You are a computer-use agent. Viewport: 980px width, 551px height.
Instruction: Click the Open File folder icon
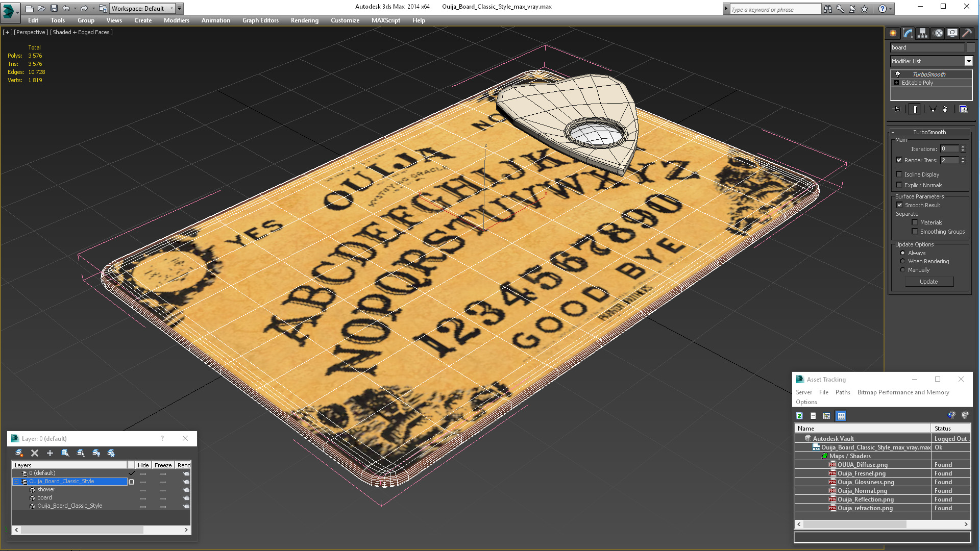pos(42,8)
